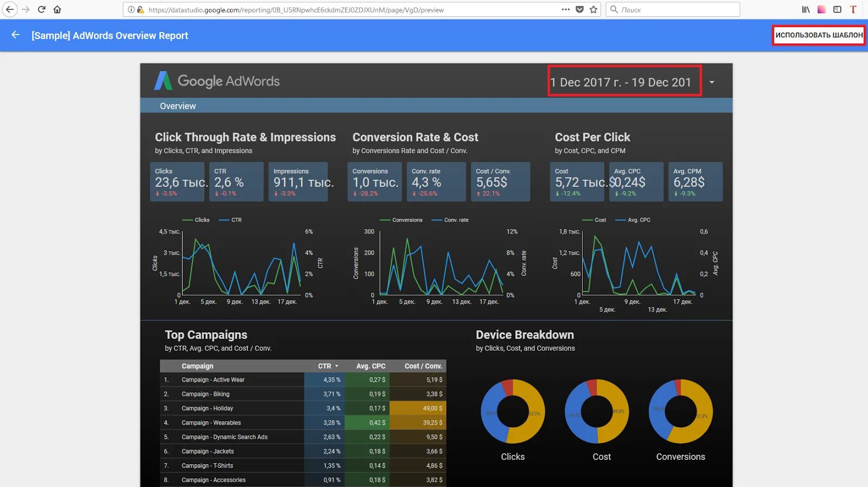Viewport: 868px width, 487px height.
Task: Open the date range picker
Action: [624, 81]
